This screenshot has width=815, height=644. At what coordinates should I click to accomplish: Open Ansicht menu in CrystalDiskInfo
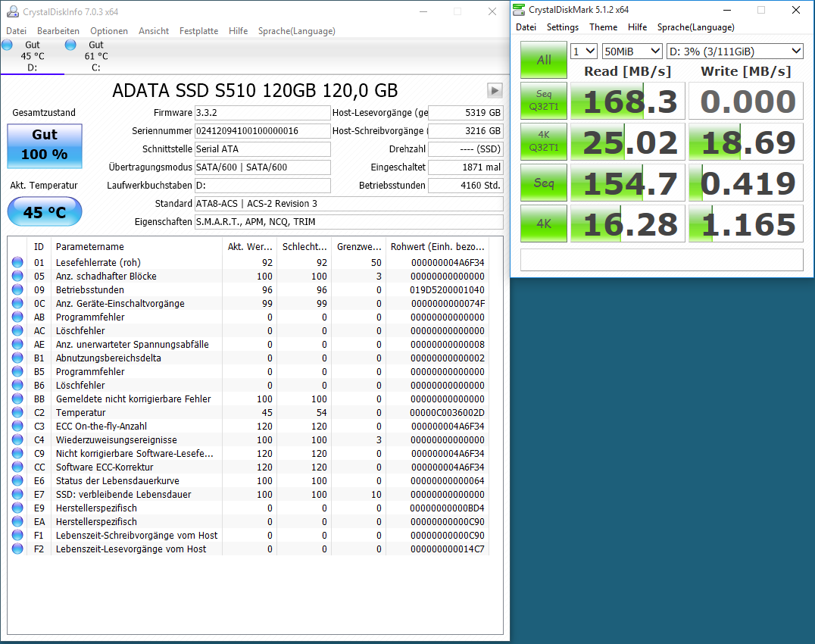coord(153,30)
